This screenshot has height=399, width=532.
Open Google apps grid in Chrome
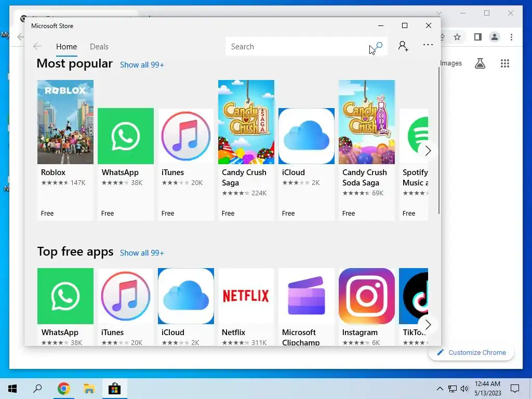[505, 63]
